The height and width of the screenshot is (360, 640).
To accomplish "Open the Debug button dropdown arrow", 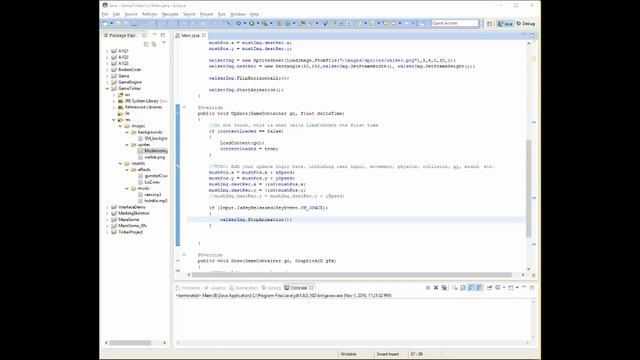I will 245,24.
